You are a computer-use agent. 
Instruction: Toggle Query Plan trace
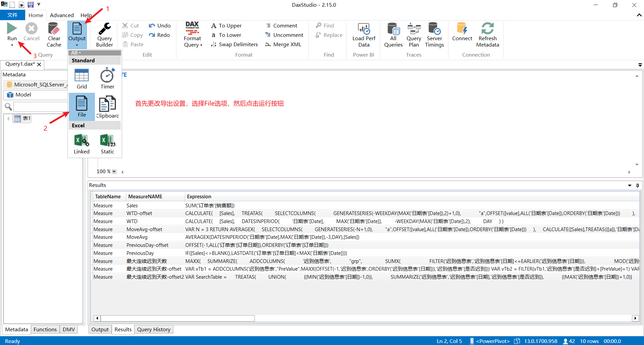click(414, 35)
